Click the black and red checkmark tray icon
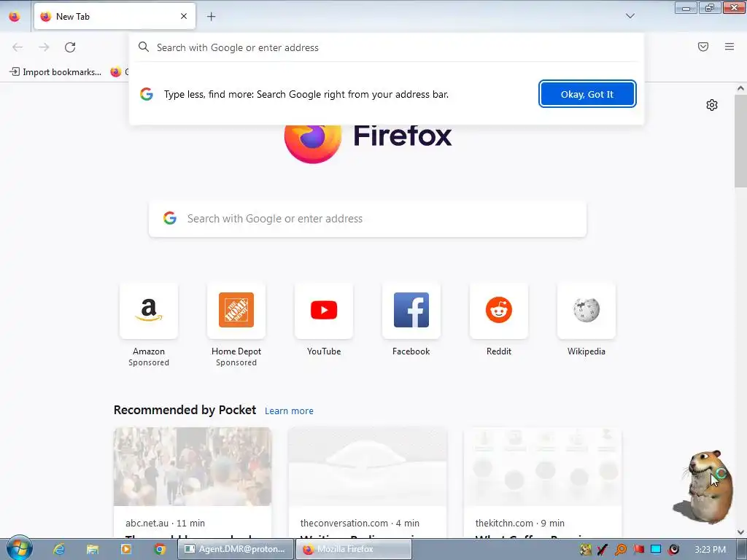Screen dimensions: 747x560 [603, 550]
